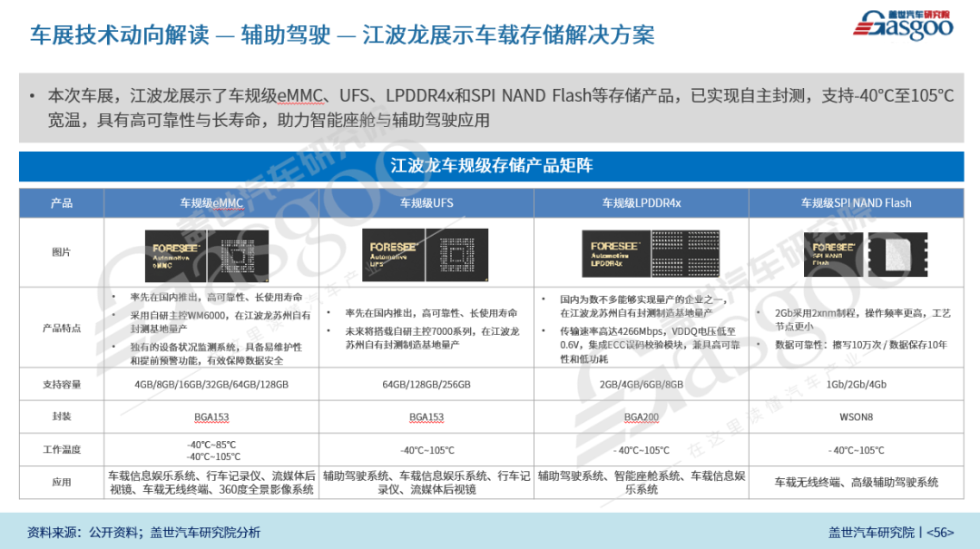Click capacity cell 64GB/128GB/256GB
Screen dimensions: 980x549
[426, 385]
